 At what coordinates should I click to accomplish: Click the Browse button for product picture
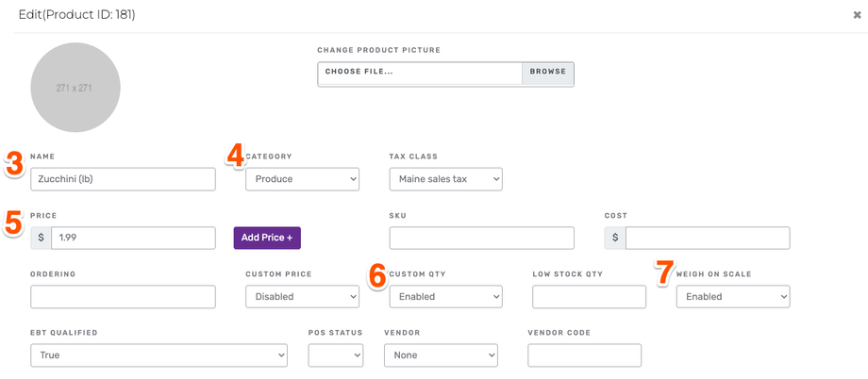547,73
